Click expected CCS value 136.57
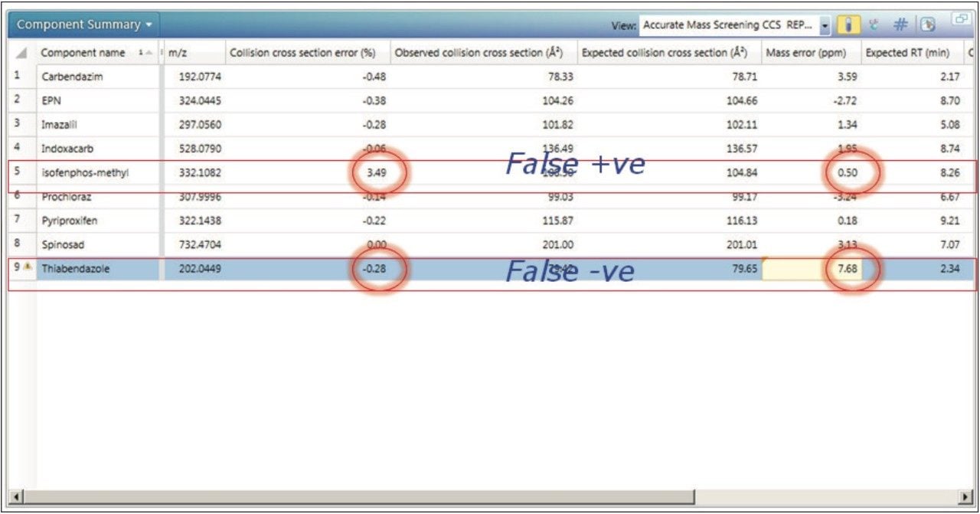The height and width of the screenshot is (514, 980). (x=742, y=148)
